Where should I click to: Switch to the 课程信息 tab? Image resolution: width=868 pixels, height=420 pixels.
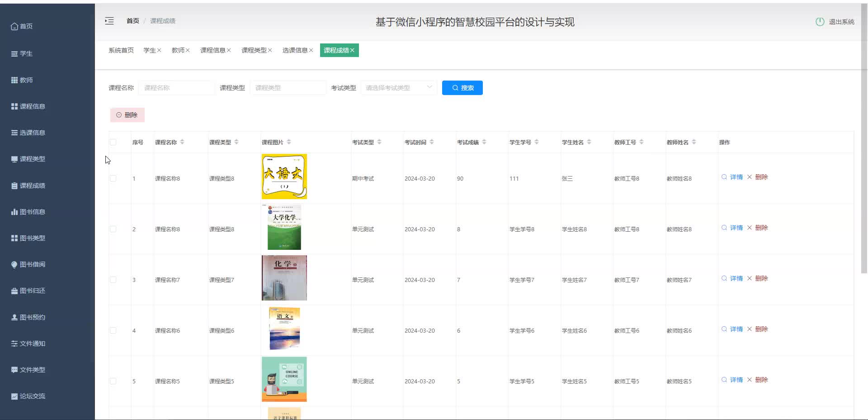(x=213, y=50)
